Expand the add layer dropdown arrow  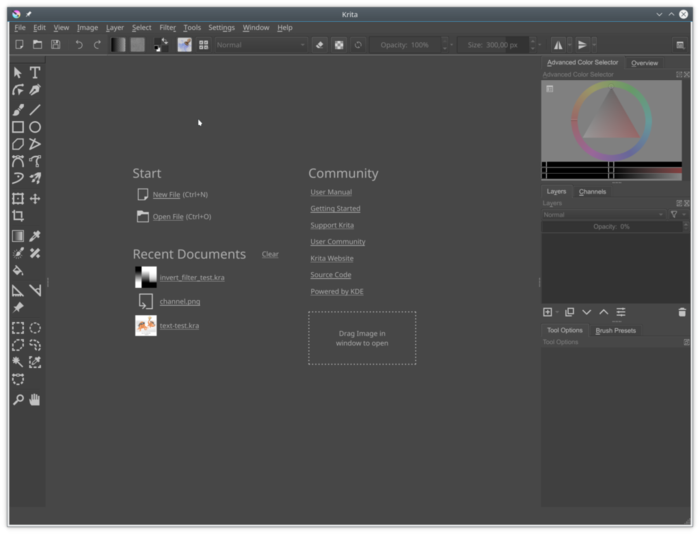pyautogui.click(x=559, y=312)
